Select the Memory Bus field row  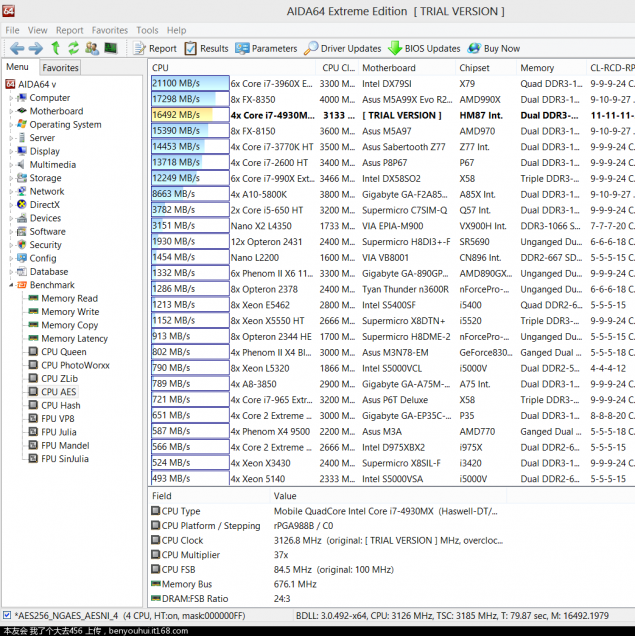(328, 584)
